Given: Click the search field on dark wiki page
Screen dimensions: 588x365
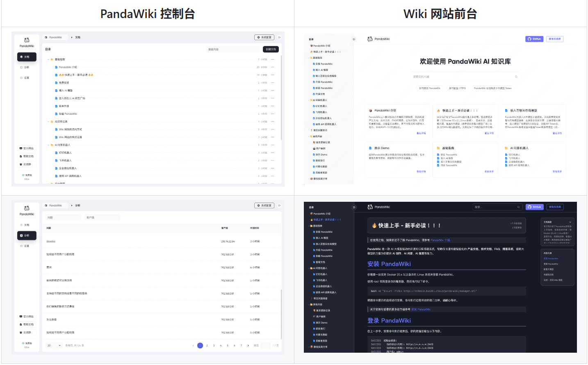Looking at the screenshot, I should click(498, 207).
